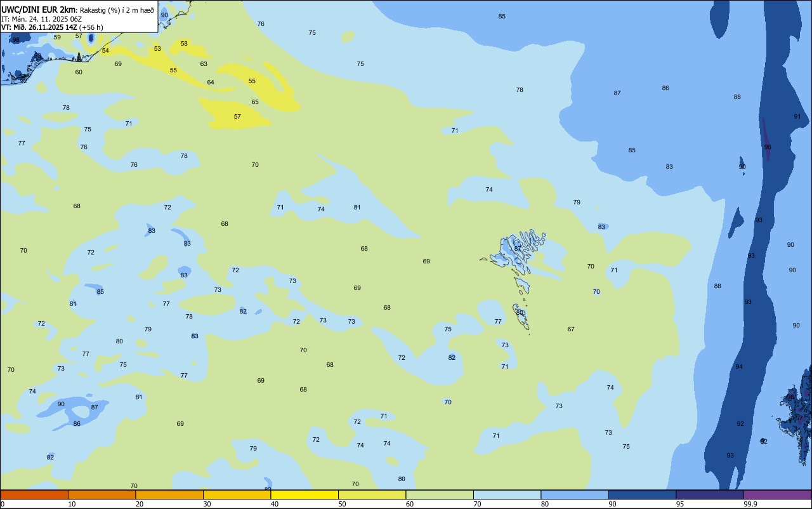The image size is (812, 509).
Task: Click the legend tick label 95
Action: [680, 504]
